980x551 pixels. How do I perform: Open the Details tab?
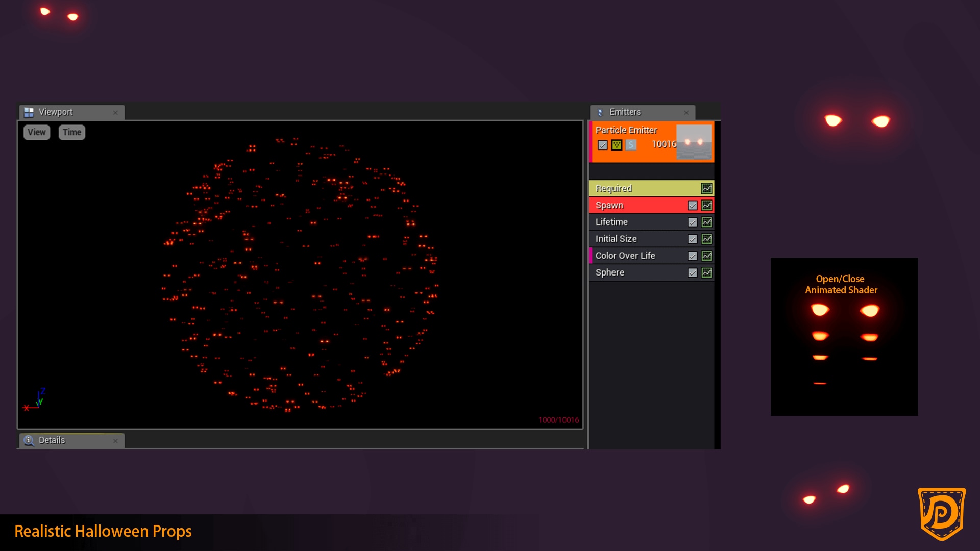(52, 440)
